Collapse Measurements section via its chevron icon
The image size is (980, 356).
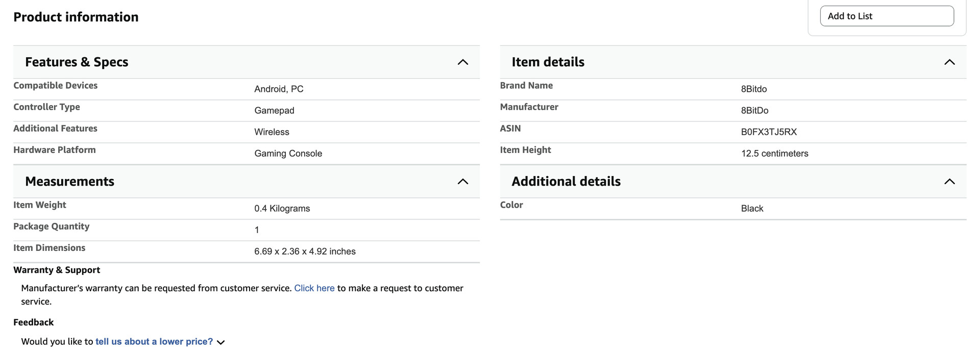tap(462, 182)
